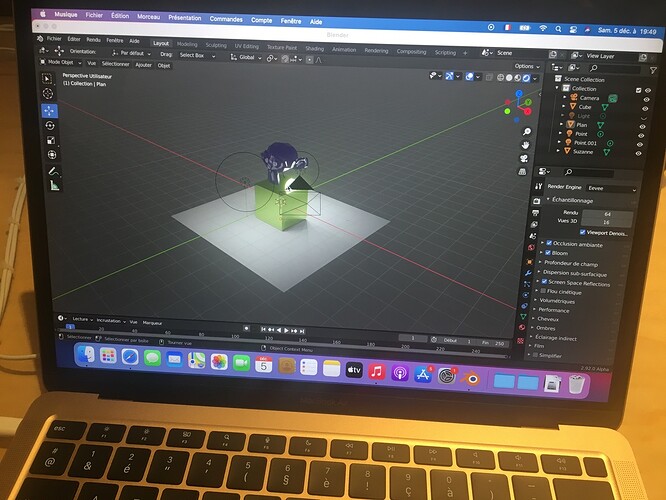Enable the Simplifier checkbox

[535, 355]
